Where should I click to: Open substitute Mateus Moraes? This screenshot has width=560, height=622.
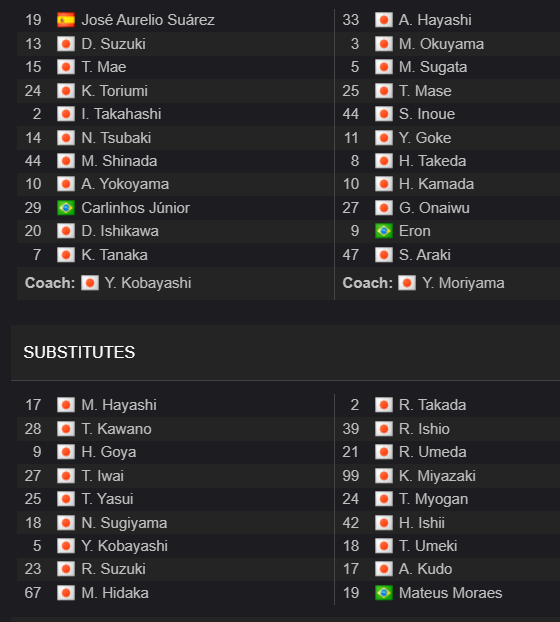click(451, 593)
